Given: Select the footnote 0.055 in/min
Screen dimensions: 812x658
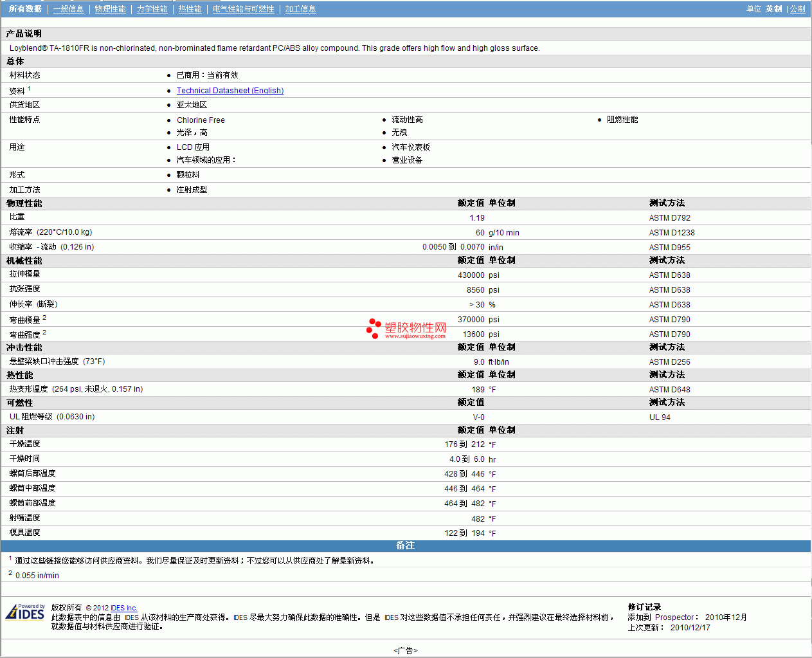Looking at the screenshot, I should pyautogui.click(x=37, y=576).
